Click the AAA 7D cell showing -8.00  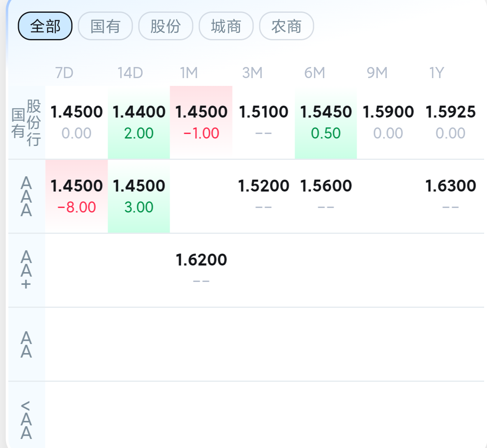tap(76, 196)
